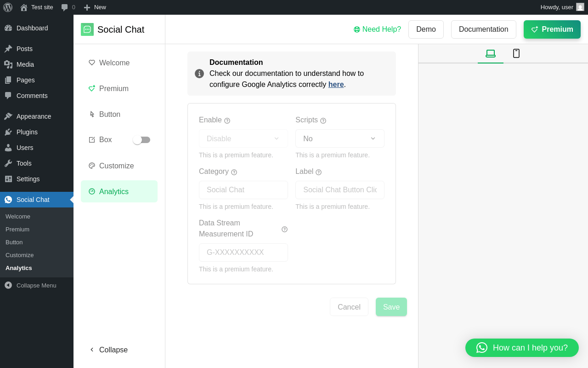Open the Scripts dropdown showing No

(x=340, y=138)
